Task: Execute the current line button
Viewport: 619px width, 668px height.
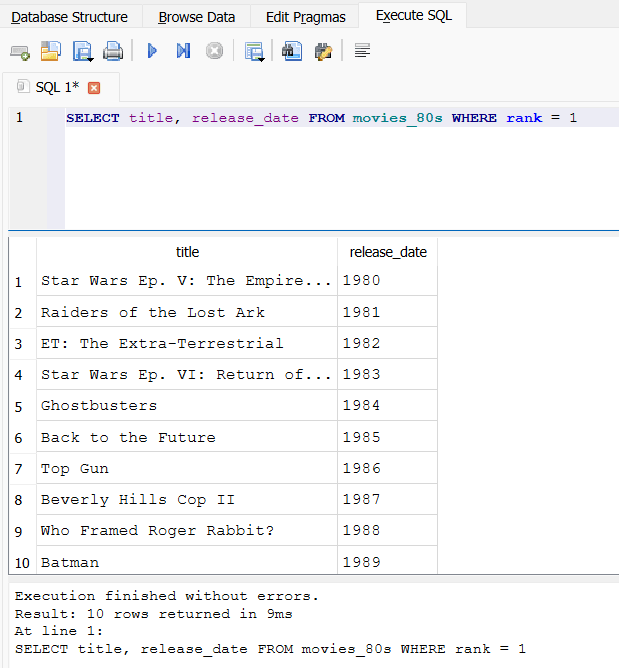Action: pyautogui.click(x=183, y=51)
